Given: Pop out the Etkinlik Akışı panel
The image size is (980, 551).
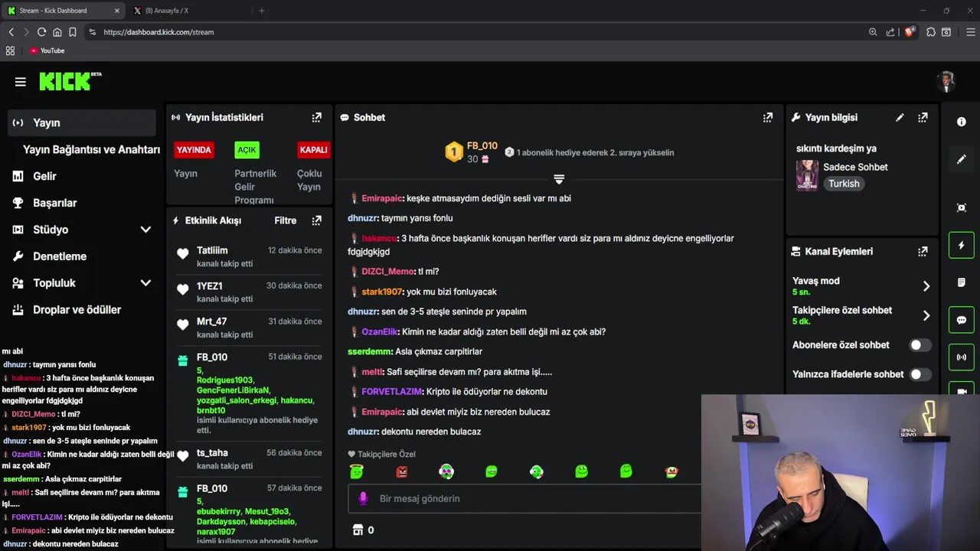Looking at the screenshot, I should pyautogui.click(x=316, y=220).
